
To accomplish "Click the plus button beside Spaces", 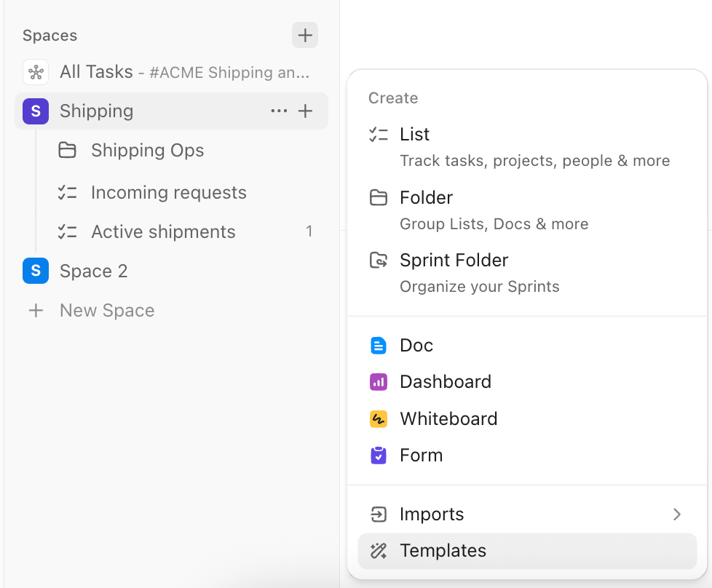I will pos(305,35).
